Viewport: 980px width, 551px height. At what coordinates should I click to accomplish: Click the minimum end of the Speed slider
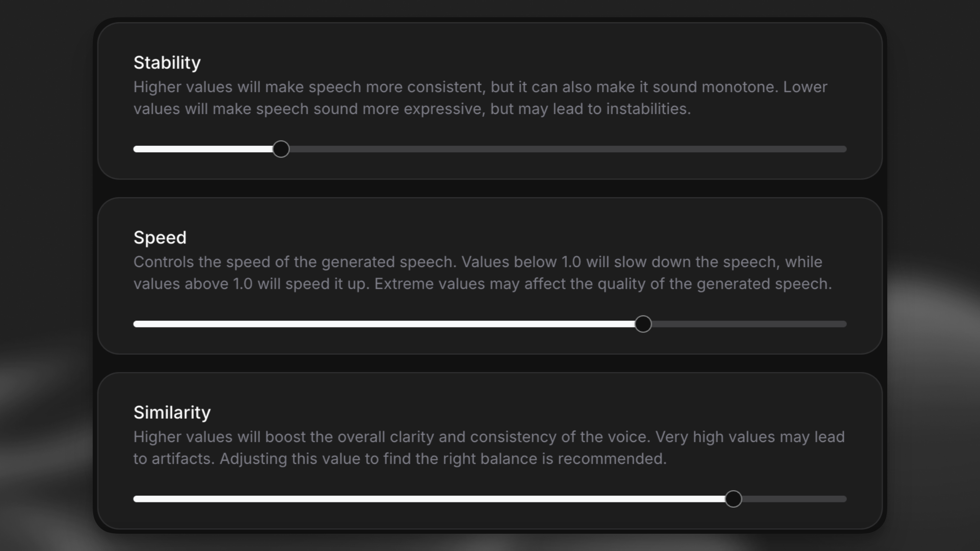(136, 324)
